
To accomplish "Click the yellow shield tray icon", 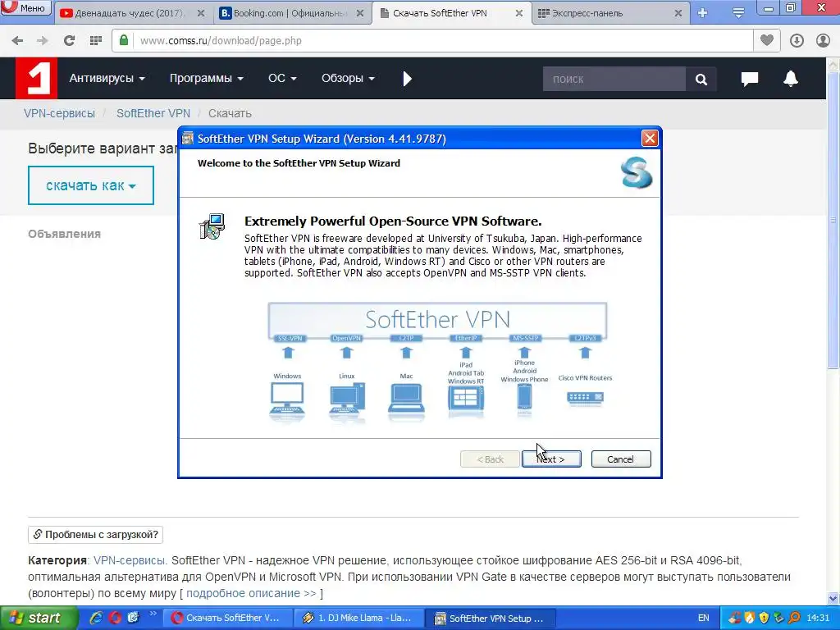I will point(764,618).
